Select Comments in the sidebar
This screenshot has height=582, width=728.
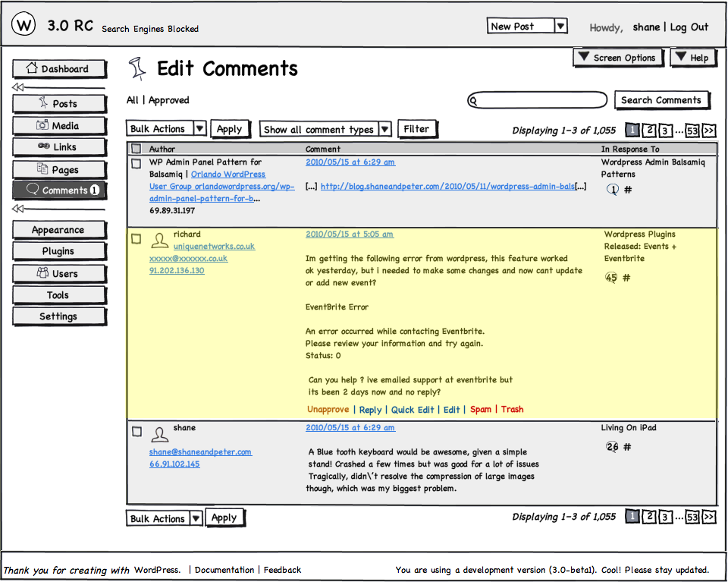pos(59,190)
